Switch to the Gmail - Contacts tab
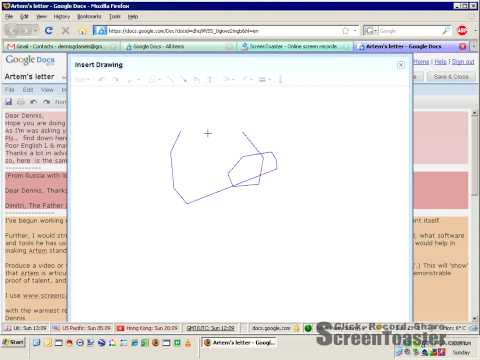The image size is (480, 360). (60, 46)
